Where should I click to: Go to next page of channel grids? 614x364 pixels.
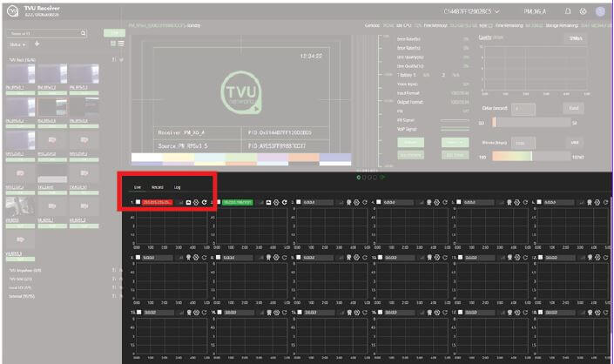click(382, 178)
